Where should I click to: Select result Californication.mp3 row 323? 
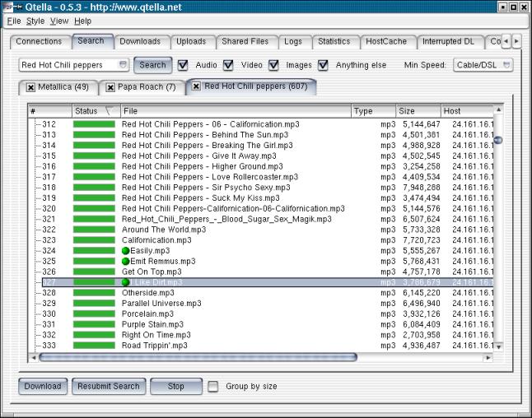156,240
